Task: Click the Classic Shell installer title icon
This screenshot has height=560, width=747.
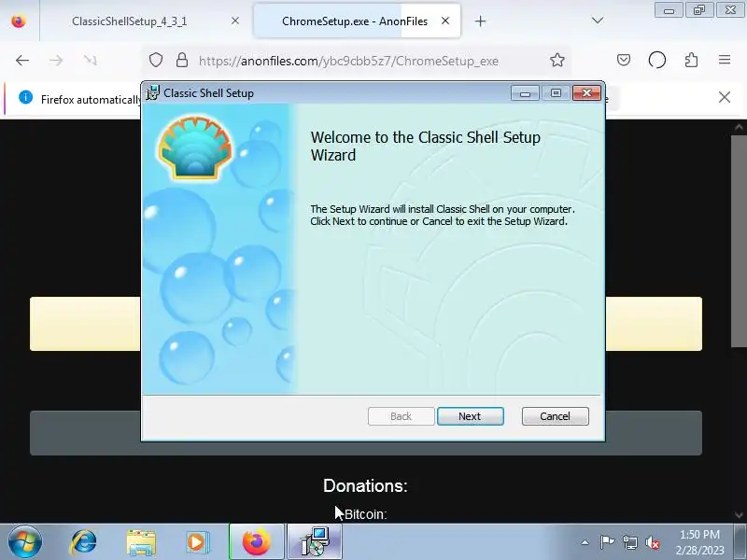Action: pyautogui.click(x=152, y=92)
